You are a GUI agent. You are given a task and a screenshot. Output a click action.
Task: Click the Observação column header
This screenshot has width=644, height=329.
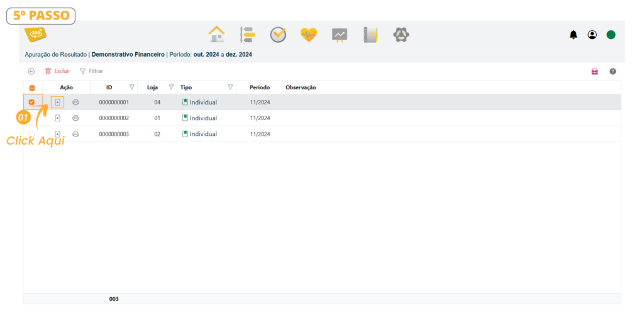click(x=301, y=87)
